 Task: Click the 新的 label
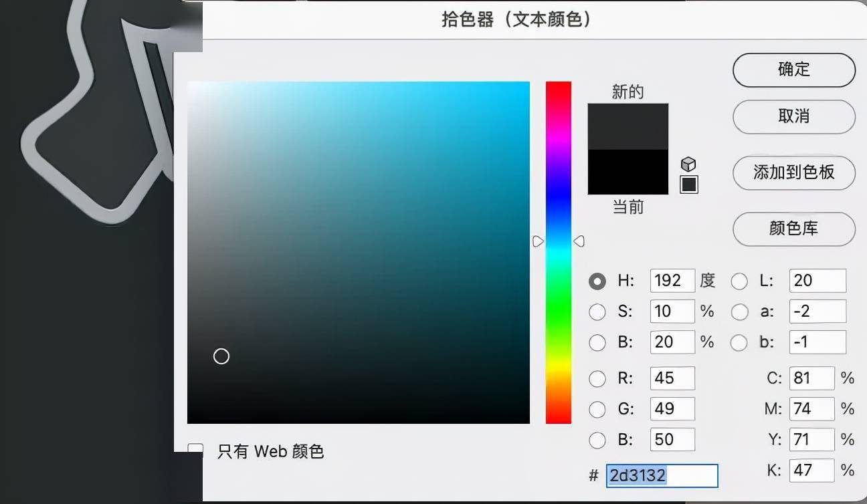[628, 92]
